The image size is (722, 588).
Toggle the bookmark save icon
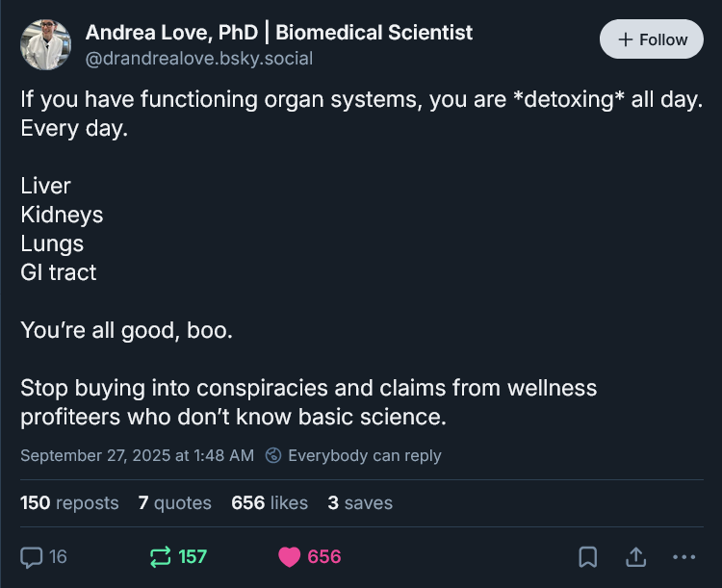(x=588, y=556)
